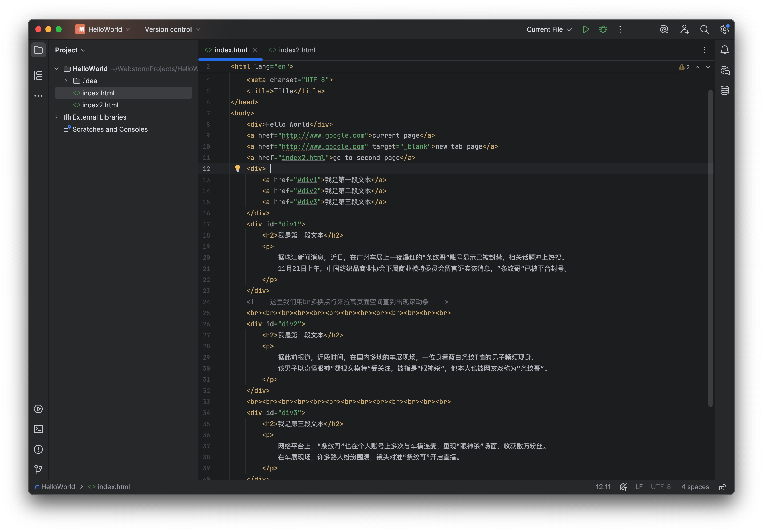Open the Problems tool window

click(x=38, y=449)
